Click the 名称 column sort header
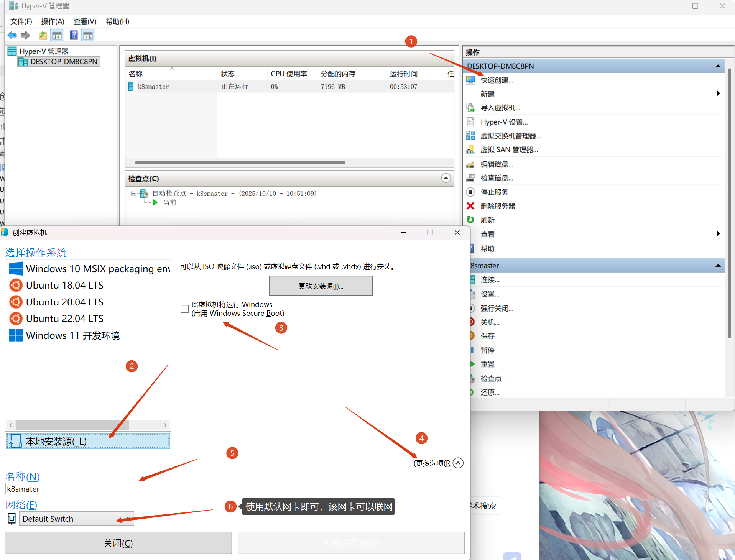735x560 pixels. 171,74
